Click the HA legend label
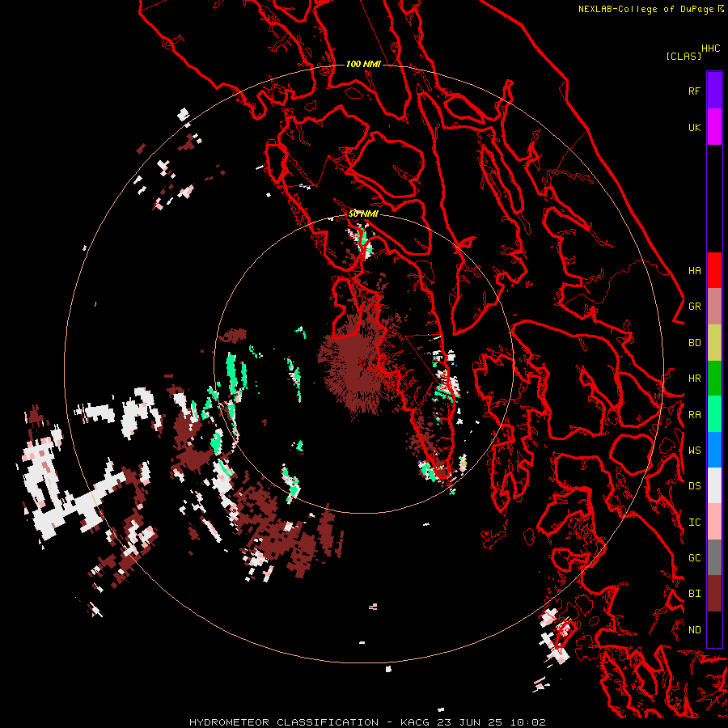 coord(694,271)
